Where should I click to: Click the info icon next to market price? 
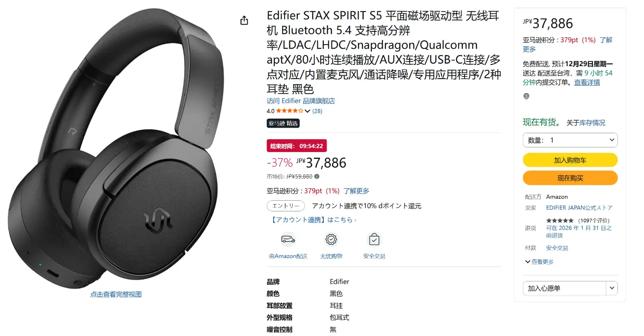pyautogui.click(x=317, y=176)
